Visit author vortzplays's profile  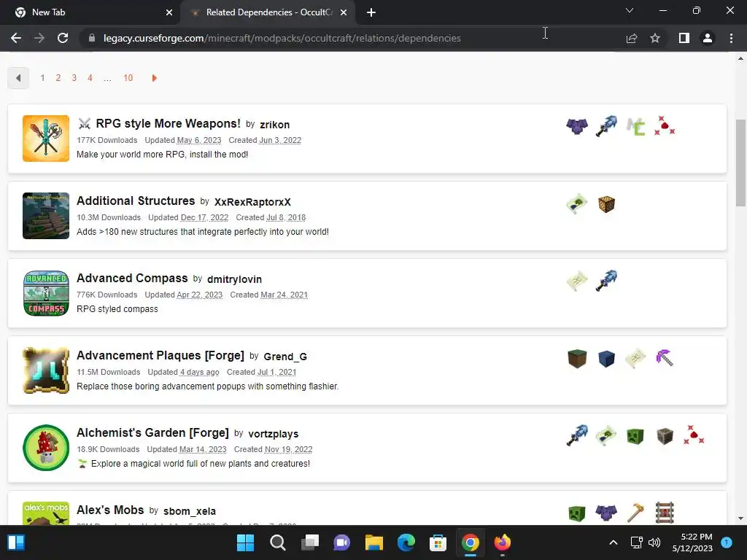(274, 434)
